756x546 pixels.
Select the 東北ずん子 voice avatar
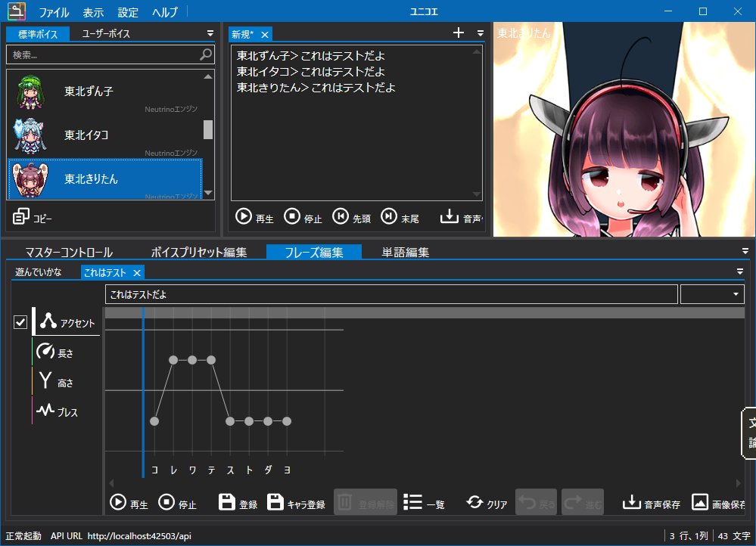click(x=30, y=92)
